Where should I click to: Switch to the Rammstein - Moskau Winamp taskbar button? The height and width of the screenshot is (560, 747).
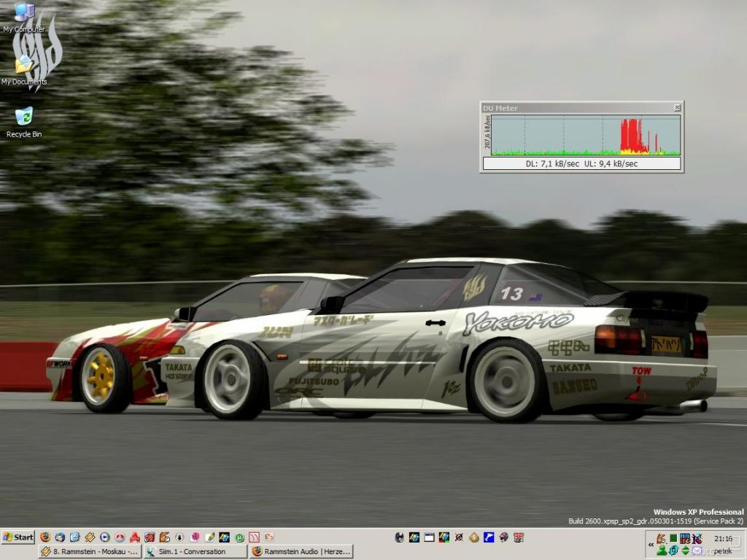[90, 551]
